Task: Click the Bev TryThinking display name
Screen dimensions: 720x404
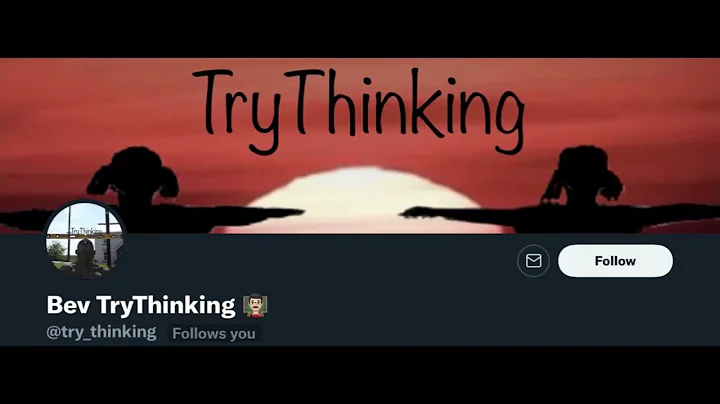Action: pyautogui.click(x=141, y=305)
